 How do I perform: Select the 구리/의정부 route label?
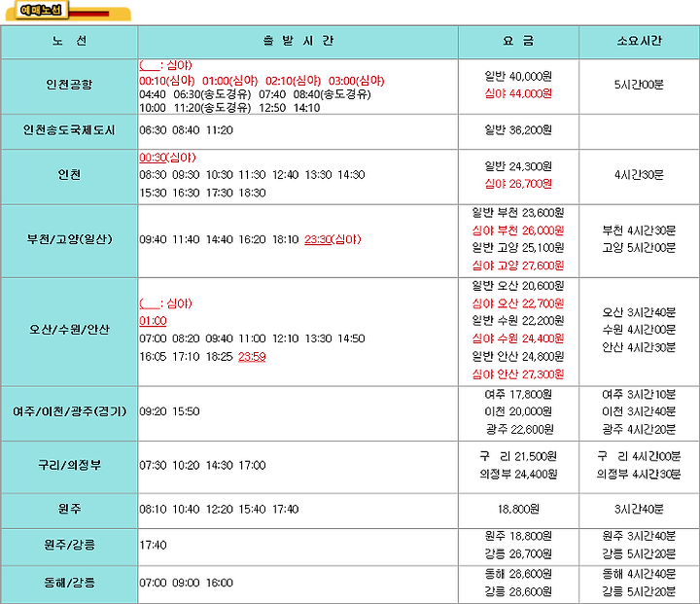(69, 465)
